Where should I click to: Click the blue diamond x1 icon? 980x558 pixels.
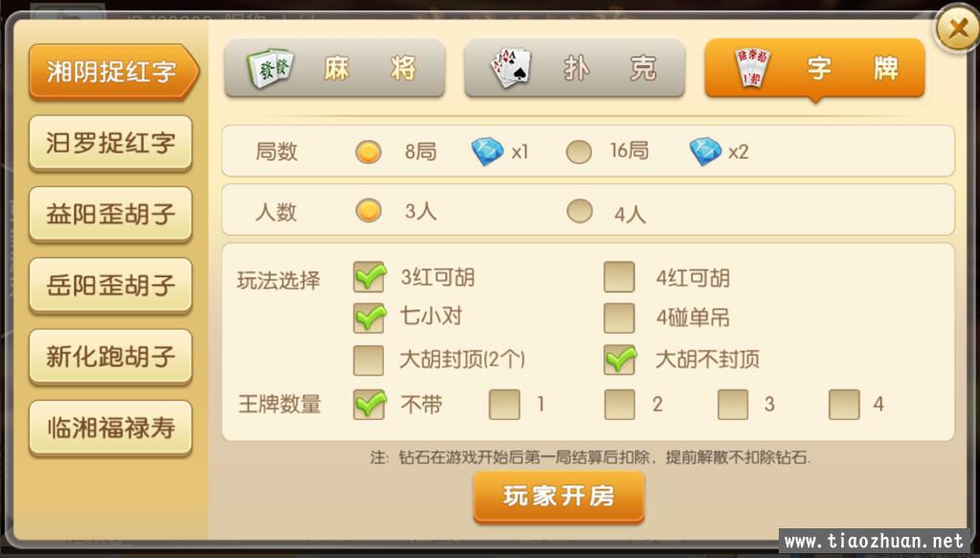pyautogui.click(x=488, y=151)
